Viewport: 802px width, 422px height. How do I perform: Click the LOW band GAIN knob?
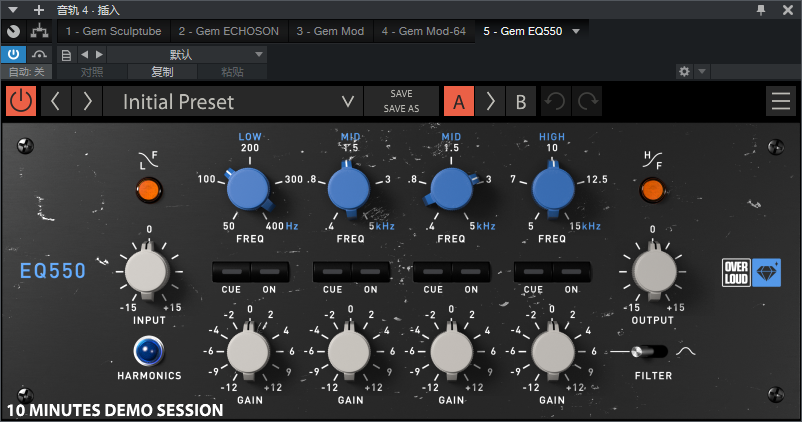tap(249, 351)
